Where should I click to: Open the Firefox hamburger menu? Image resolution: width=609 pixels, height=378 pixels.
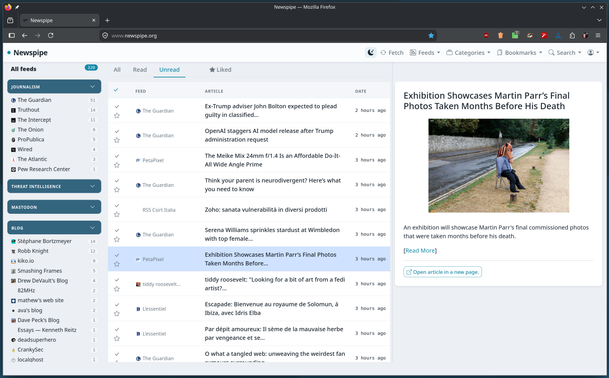click(598, 35)
